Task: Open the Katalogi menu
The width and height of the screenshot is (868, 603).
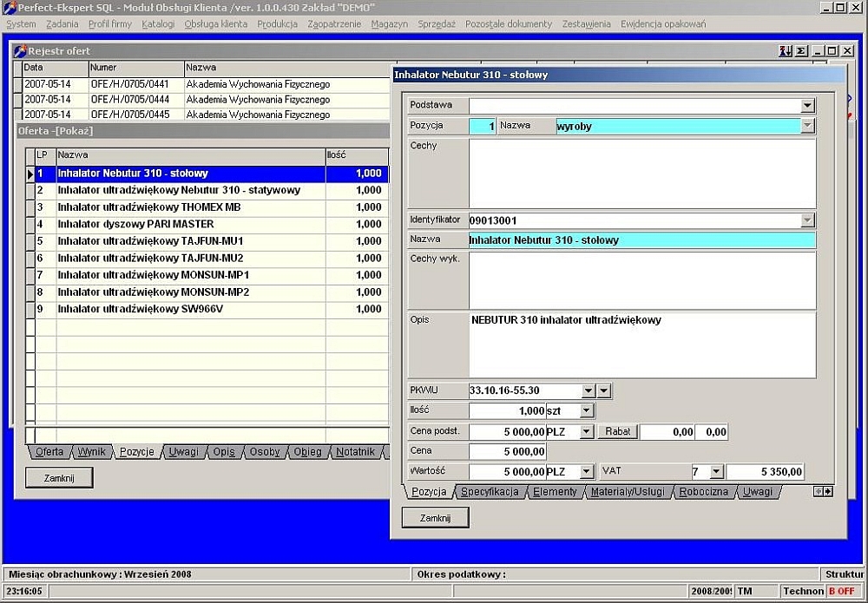Action: click(158, 23)
